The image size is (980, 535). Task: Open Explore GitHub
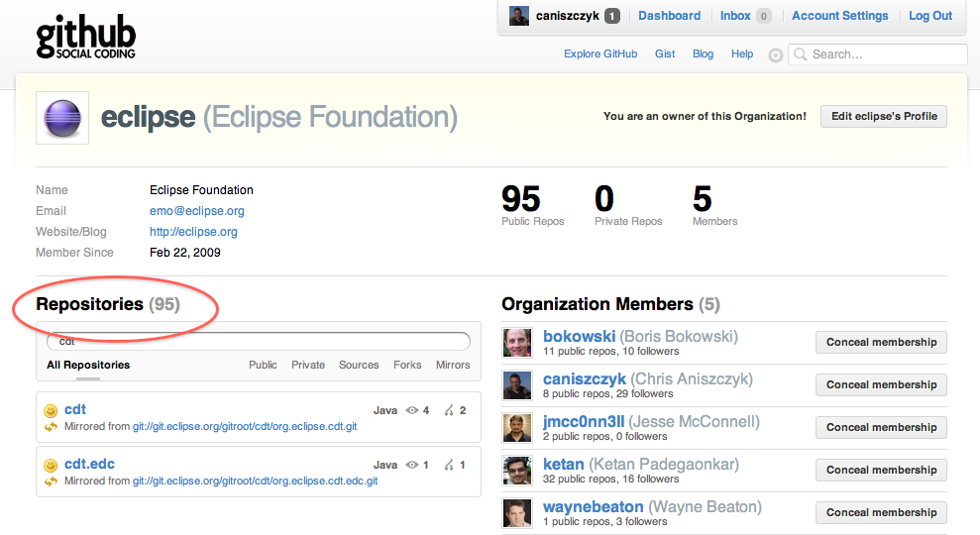click(600, 53)
